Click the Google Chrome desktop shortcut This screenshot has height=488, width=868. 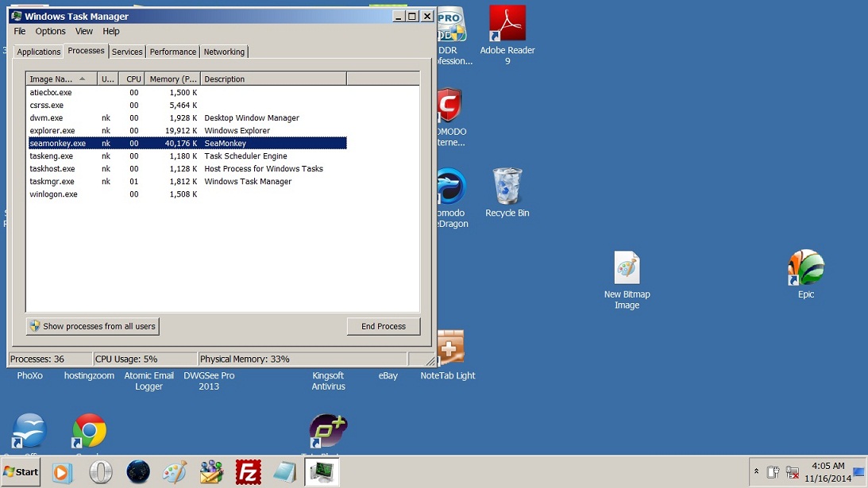pos(89,432)
